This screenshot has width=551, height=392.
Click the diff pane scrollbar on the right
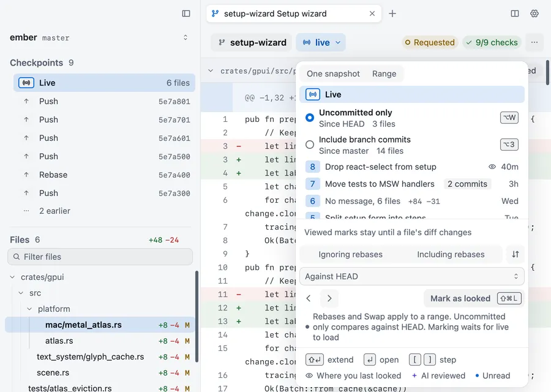[x=547, y=72]
